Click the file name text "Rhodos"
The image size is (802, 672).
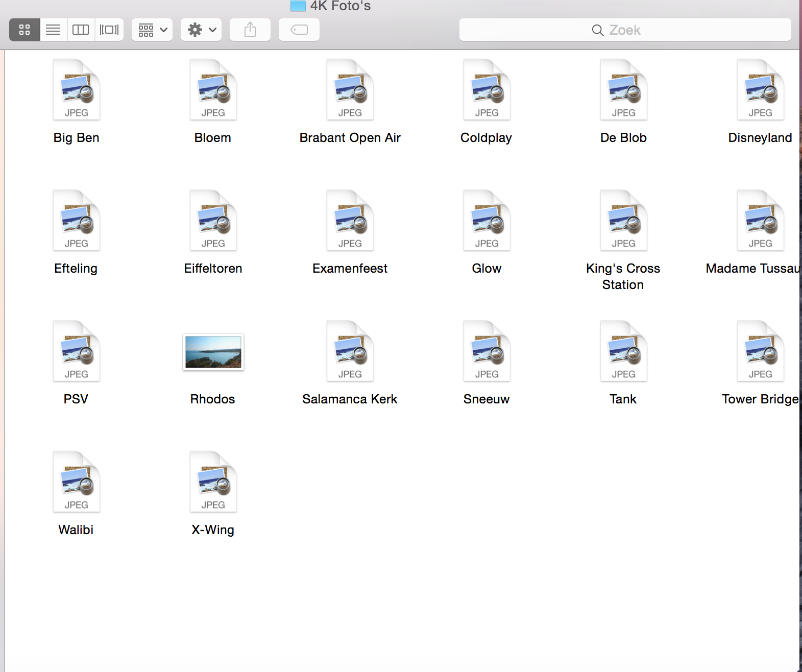(213, 399)
